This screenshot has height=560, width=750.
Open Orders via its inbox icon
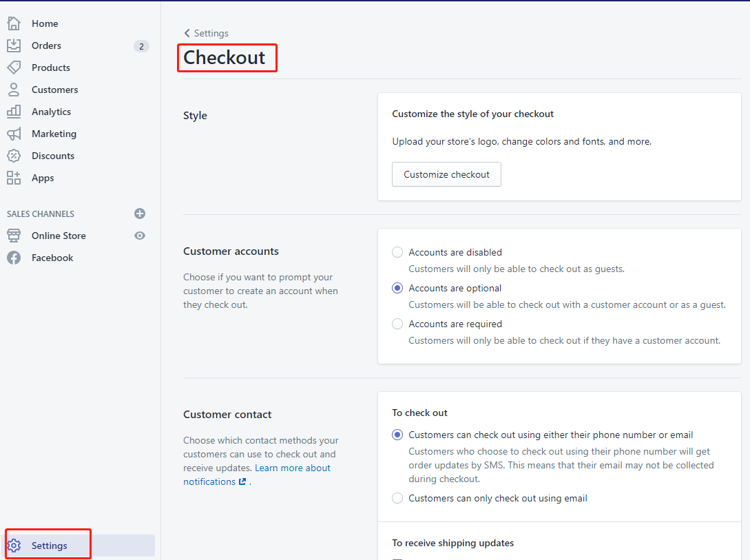tap(14, 45)
